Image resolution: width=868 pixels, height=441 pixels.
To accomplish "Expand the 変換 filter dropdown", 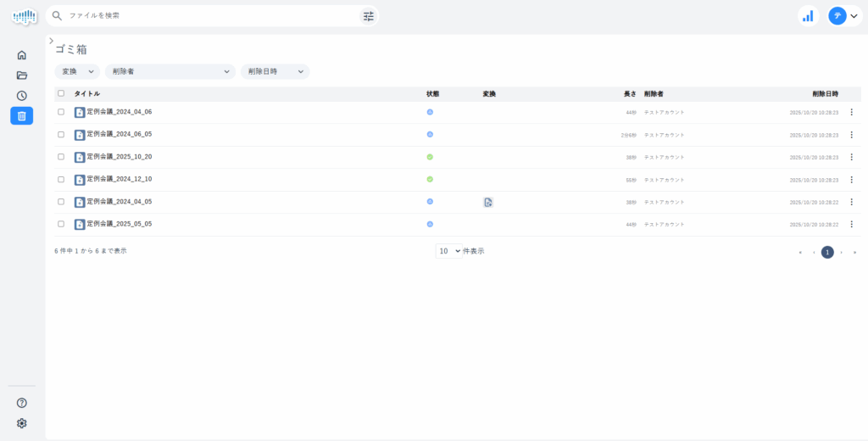I will [77, 72].
